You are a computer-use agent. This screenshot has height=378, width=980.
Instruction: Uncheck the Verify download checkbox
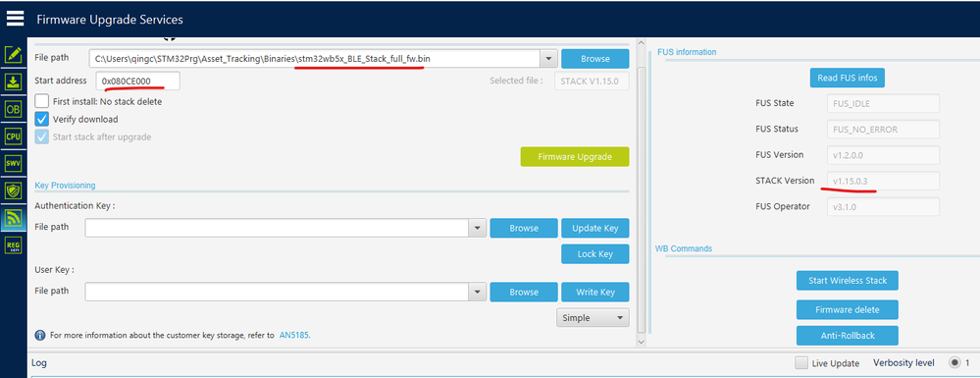pos(42,119)
